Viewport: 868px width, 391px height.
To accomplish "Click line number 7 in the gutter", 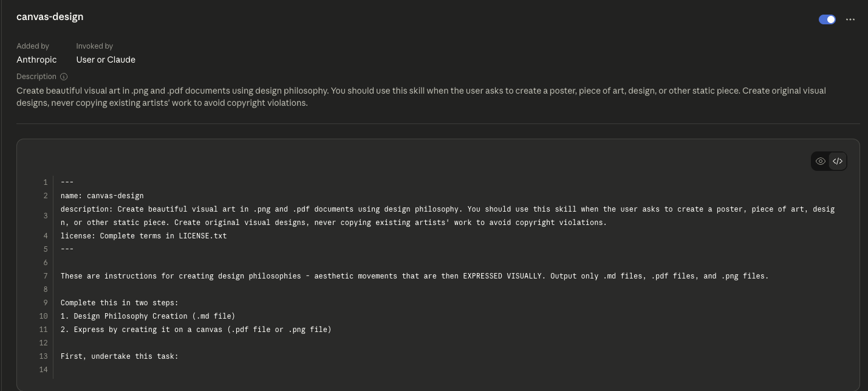I will click(x=45, y=276).
